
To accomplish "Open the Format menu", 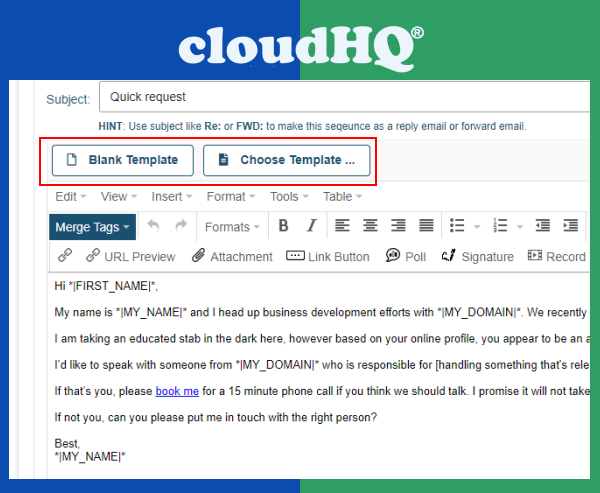I will (231, 196).
